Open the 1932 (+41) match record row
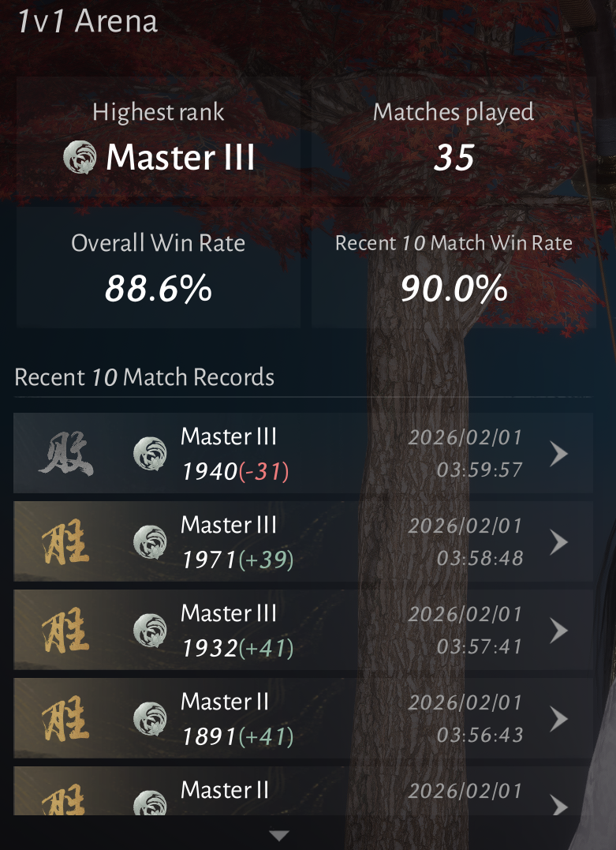The height and width of the screenshot is (850, 616). 303,630
